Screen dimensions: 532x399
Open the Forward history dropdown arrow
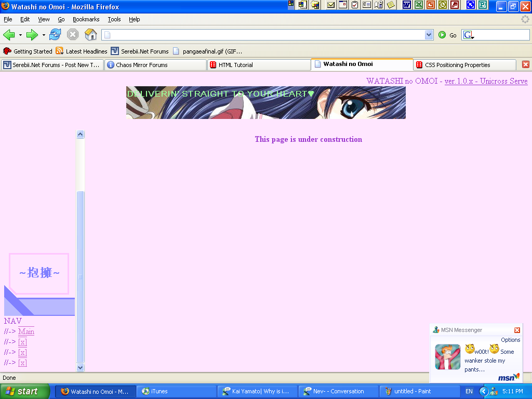(44, 35)
